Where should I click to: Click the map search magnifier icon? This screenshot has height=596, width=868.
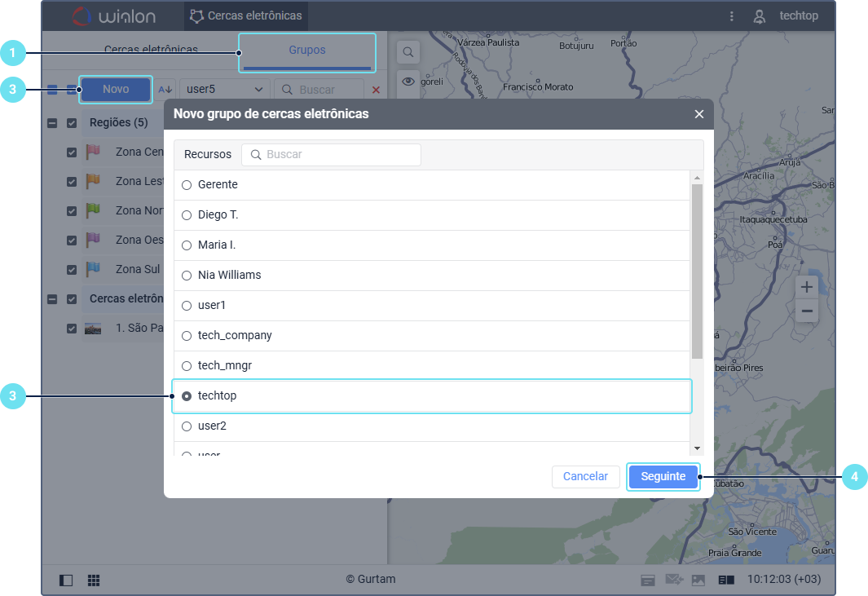[x=408, y=52]
